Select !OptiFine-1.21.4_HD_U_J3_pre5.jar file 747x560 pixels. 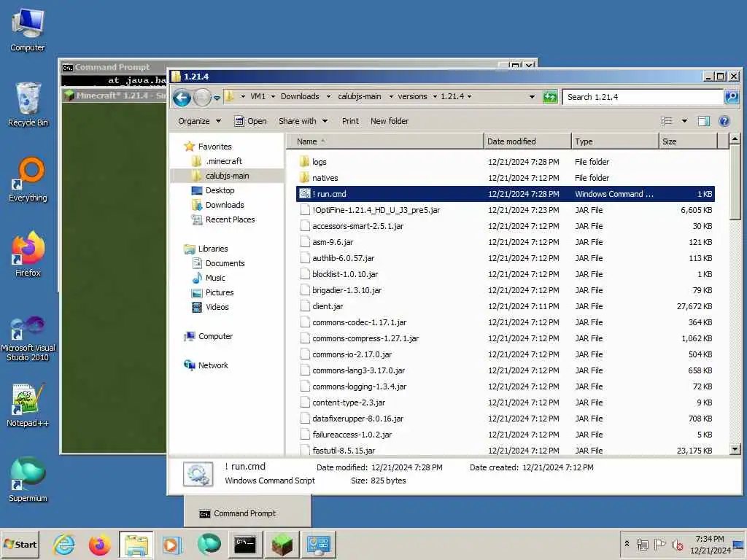(x=376, y=210)
